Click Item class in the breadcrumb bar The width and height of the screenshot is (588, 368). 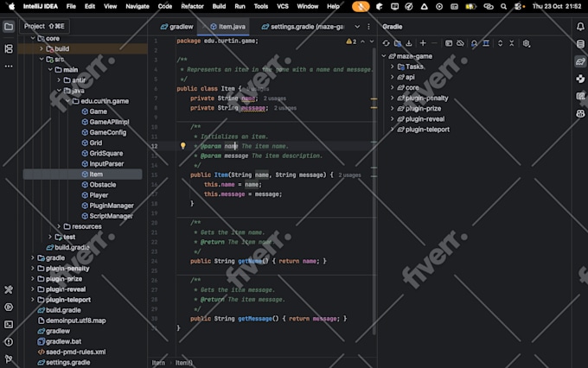pyautogui.click(x=158, y=363)
